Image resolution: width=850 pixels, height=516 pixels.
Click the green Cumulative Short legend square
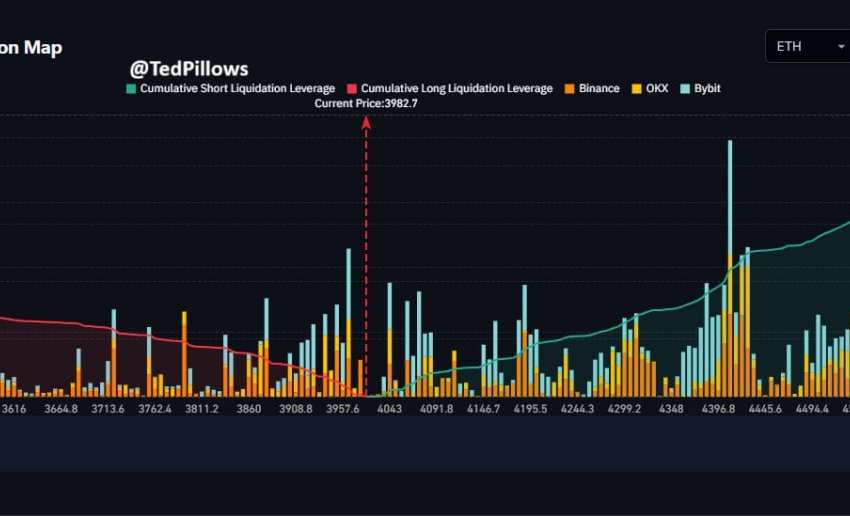tap(131, 89)
